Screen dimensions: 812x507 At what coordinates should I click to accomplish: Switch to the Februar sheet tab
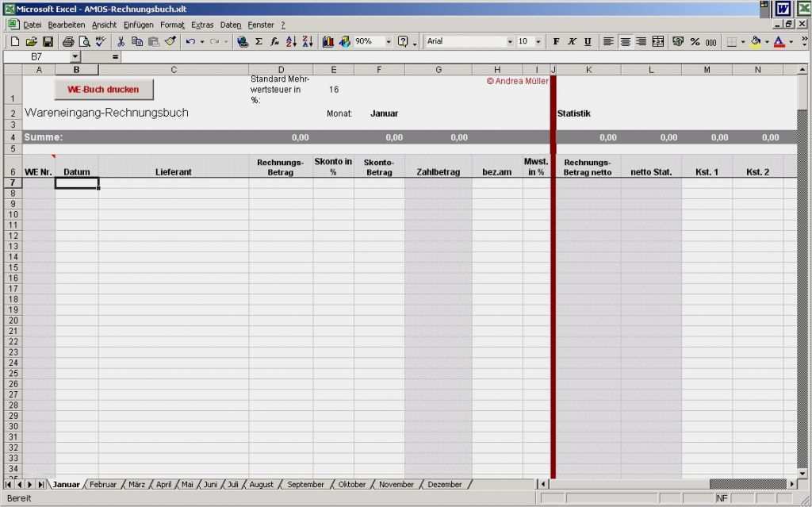click(x=103, y=484)
